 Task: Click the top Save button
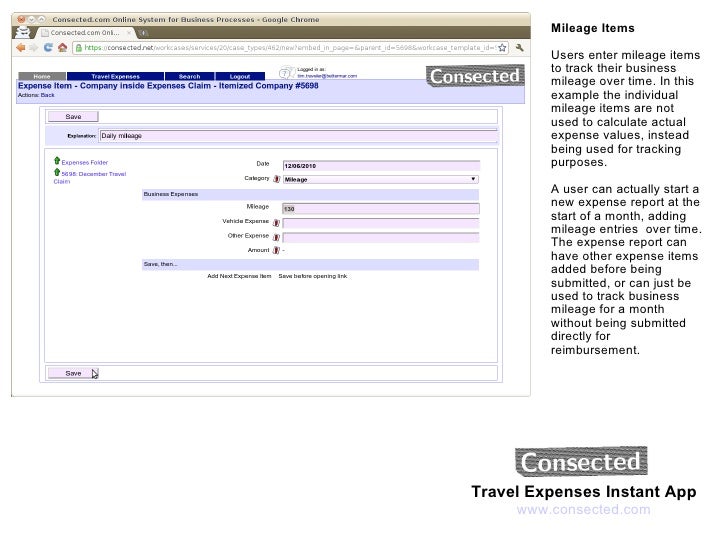[x=73, y=117]
